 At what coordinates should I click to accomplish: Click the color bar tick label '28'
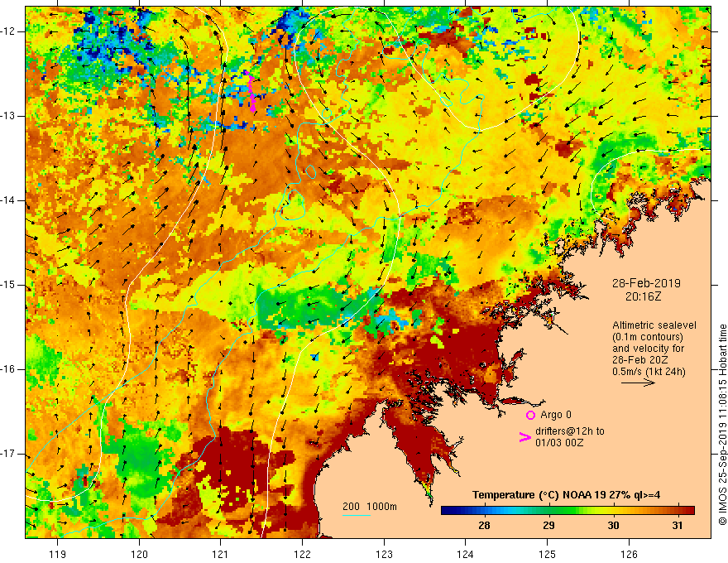(484, 526)
